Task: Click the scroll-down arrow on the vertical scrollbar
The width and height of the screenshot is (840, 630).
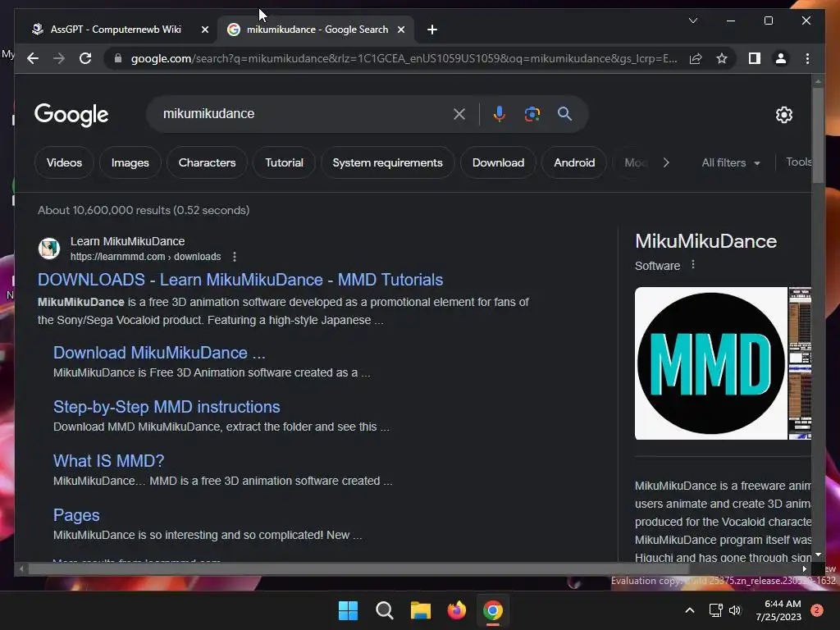Action: pyautogui.click(x=818, y=555)
